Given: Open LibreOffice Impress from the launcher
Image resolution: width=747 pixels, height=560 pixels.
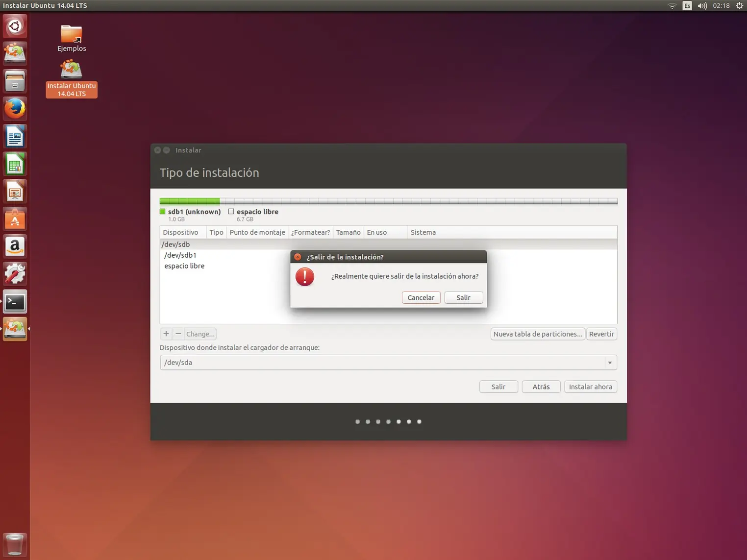Looking at the screenshot, I should tap(15, 192).
